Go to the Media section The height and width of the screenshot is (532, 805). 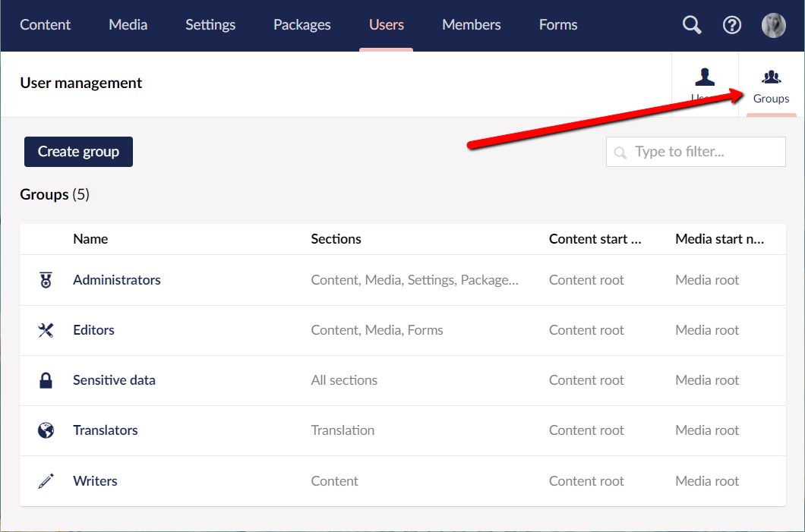point(128,24)
